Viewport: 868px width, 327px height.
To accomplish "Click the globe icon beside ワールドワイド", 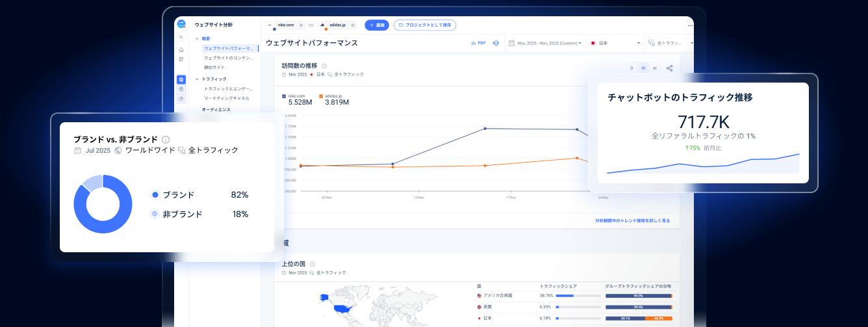I will 118,150.
